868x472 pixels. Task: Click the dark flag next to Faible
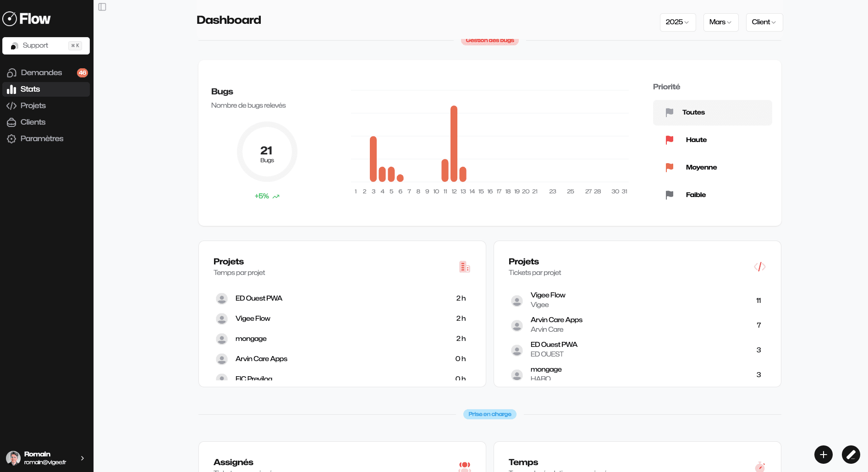pyautogui.click(x=670, y=195)
